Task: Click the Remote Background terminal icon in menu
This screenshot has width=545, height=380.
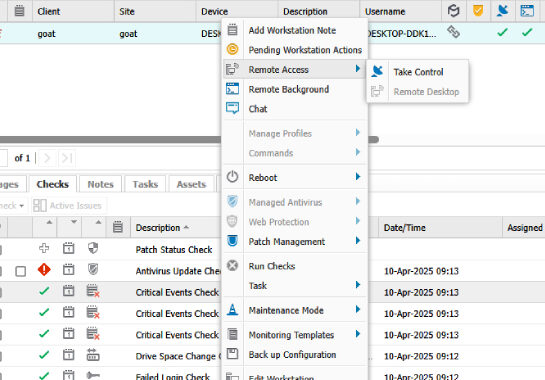Action: (233, 89)
